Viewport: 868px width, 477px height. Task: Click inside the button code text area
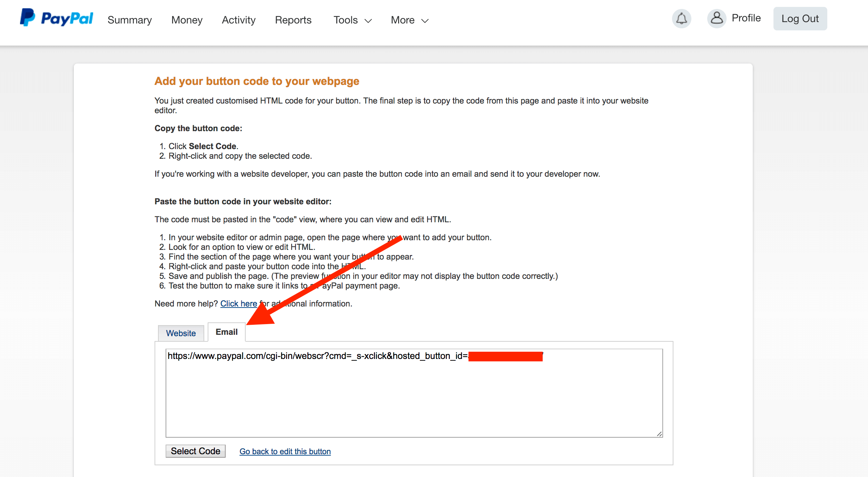tap(414, 397)
